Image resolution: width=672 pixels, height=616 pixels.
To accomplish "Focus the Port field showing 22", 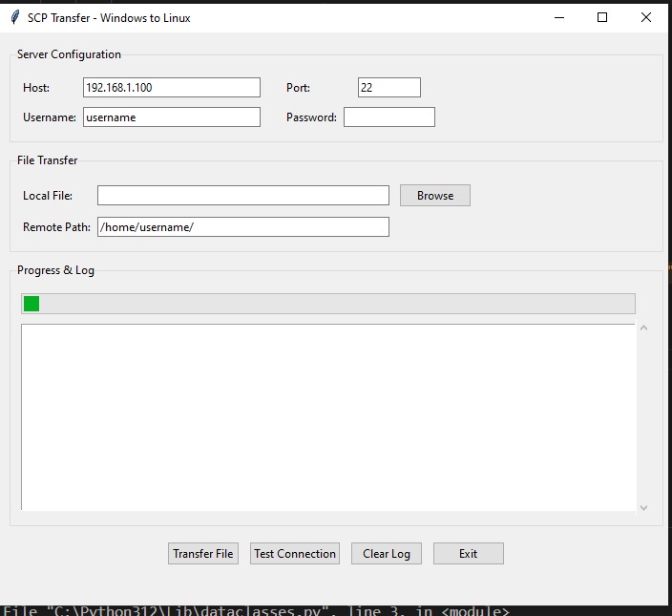I will tap(388, 88).
